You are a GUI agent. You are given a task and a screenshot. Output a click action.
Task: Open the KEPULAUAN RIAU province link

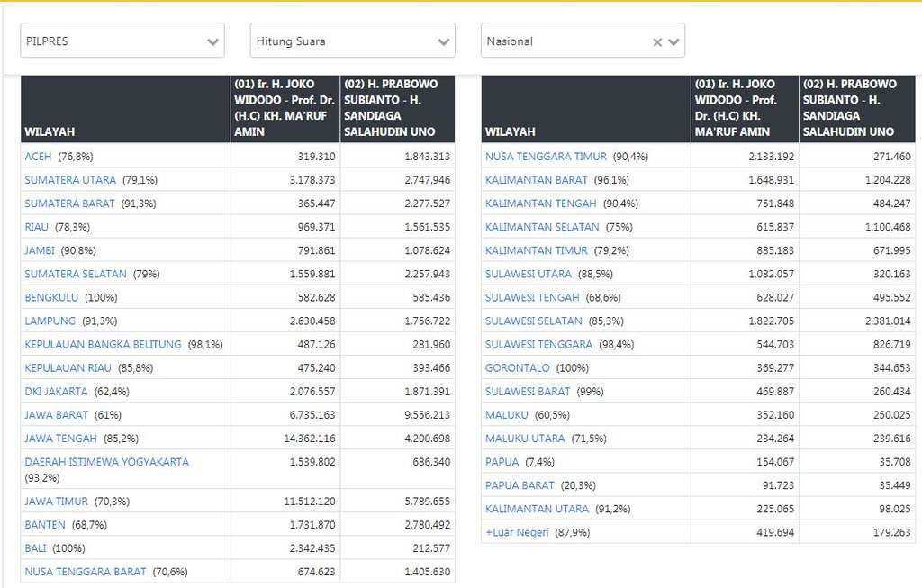pos(68,368)
